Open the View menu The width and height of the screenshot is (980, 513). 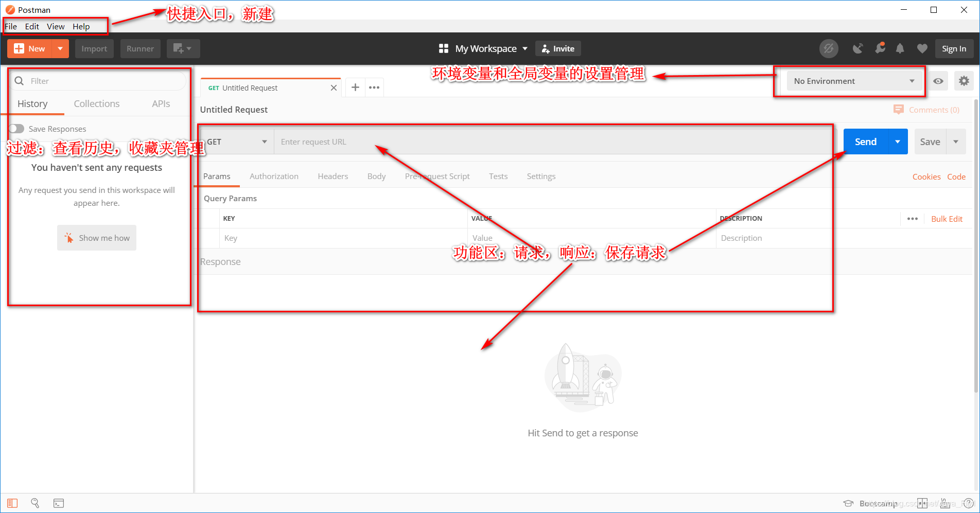[56, 26]
